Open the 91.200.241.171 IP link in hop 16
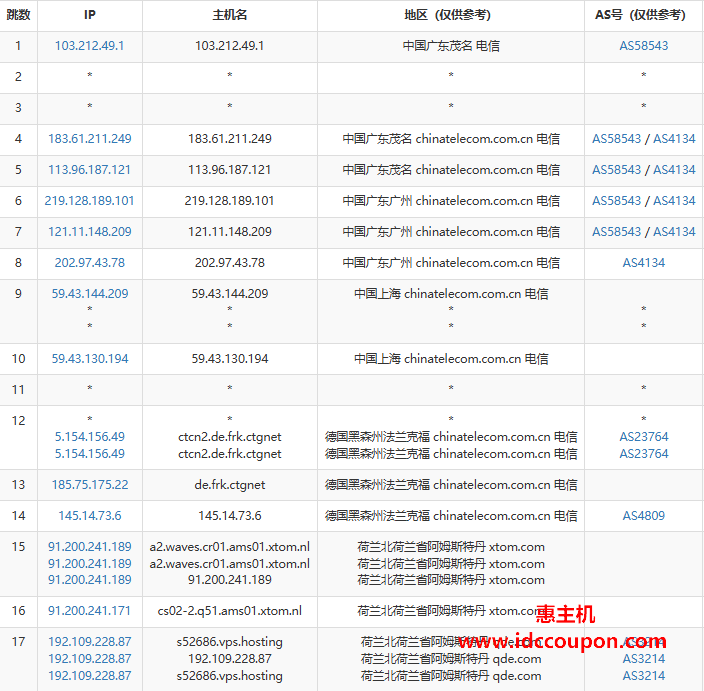The width and height of the screenshot is (704, 691). (x=89, y=611)
